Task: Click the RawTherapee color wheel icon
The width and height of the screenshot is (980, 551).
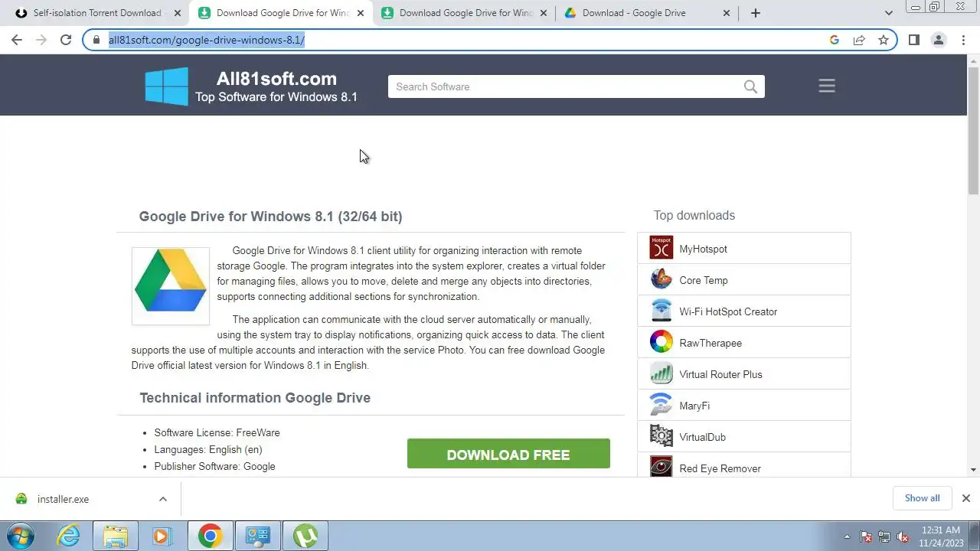Action: point(661,342)
